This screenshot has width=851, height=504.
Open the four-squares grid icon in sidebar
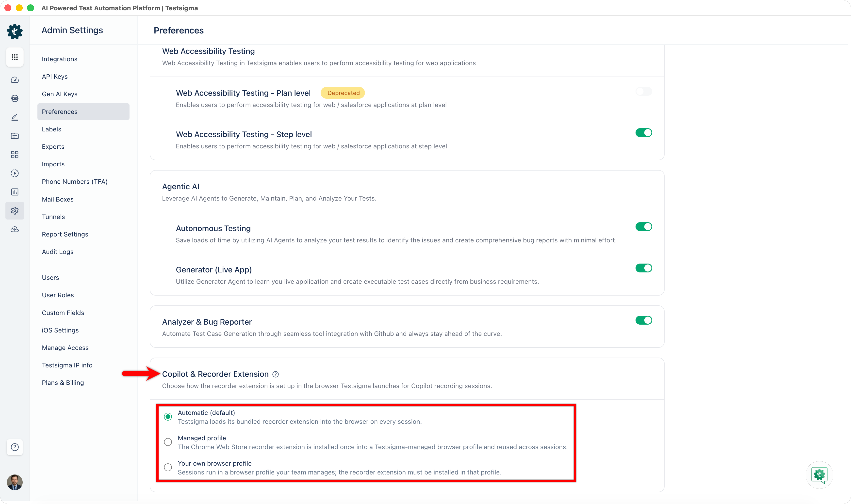15,155
